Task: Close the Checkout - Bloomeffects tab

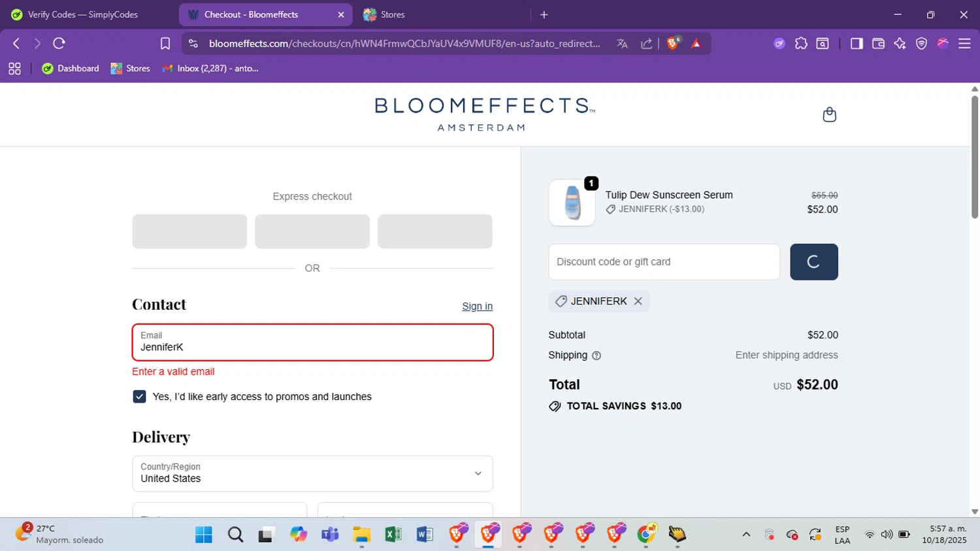Action: 341,14
